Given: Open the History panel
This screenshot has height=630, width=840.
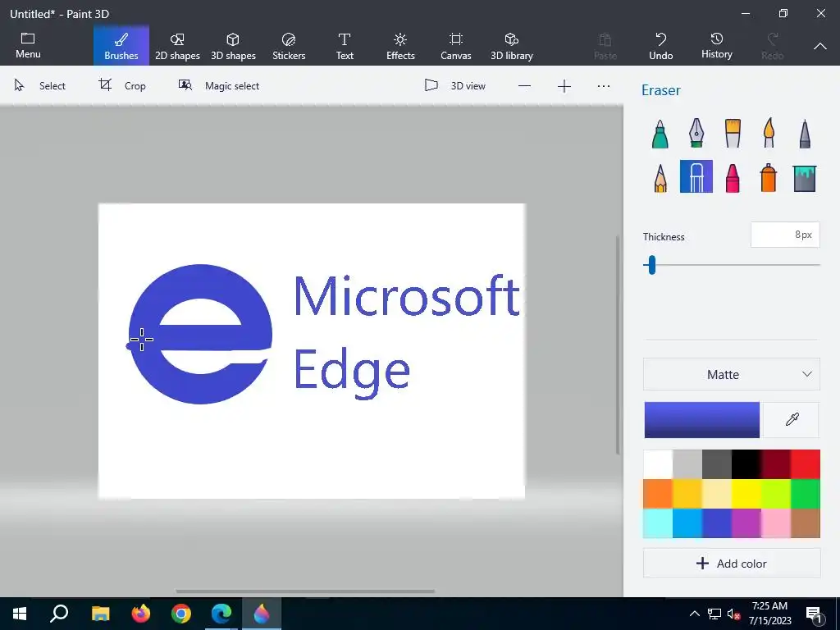Looking at the screenshot, I should 716,46.
